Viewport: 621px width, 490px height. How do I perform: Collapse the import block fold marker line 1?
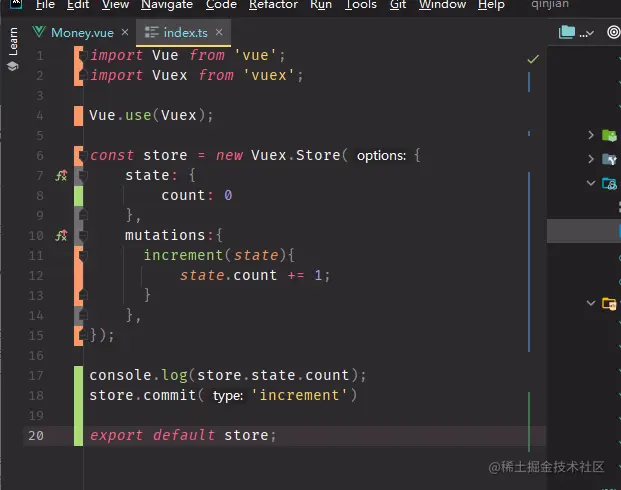click(x=83, y=55)
